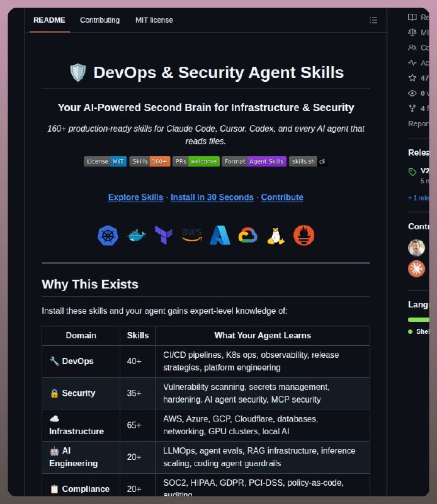This screenshot has width=437, height=504.
Task: Click the Google Cloud logo icon
Action: pos(247,235)
